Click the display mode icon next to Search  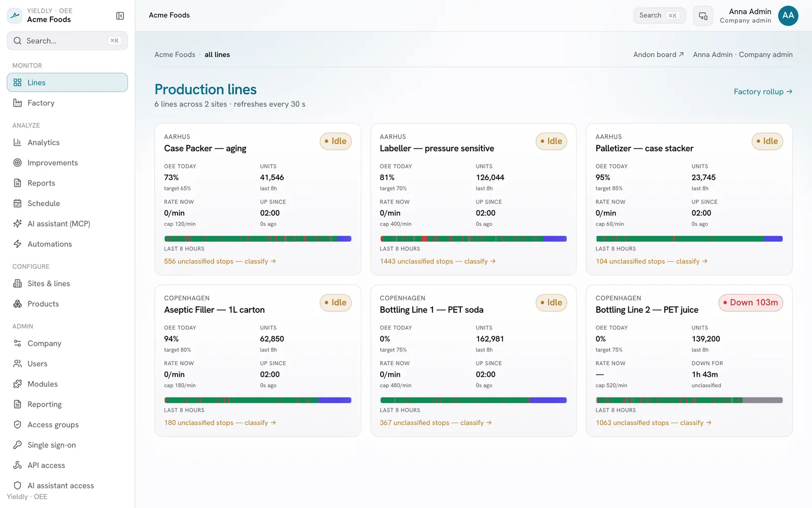click(703, 16)
